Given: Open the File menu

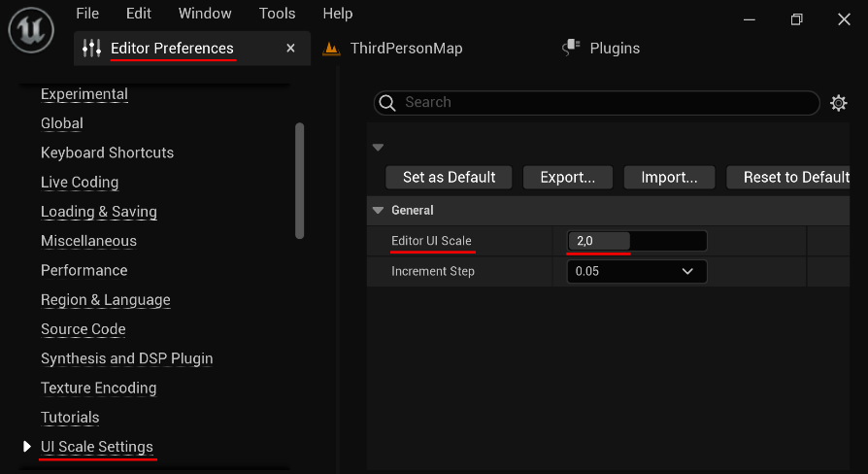Looking at the screenshot, I should click(87, 14).
